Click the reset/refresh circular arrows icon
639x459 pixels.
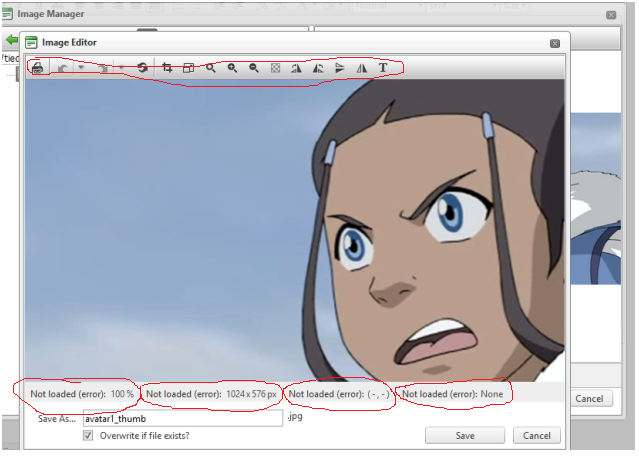[142, 68]
